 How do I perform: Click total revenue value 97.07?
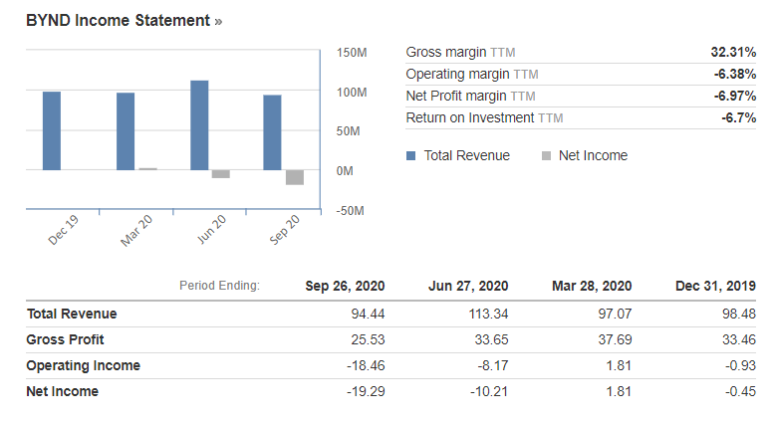(x=615, y=314)
